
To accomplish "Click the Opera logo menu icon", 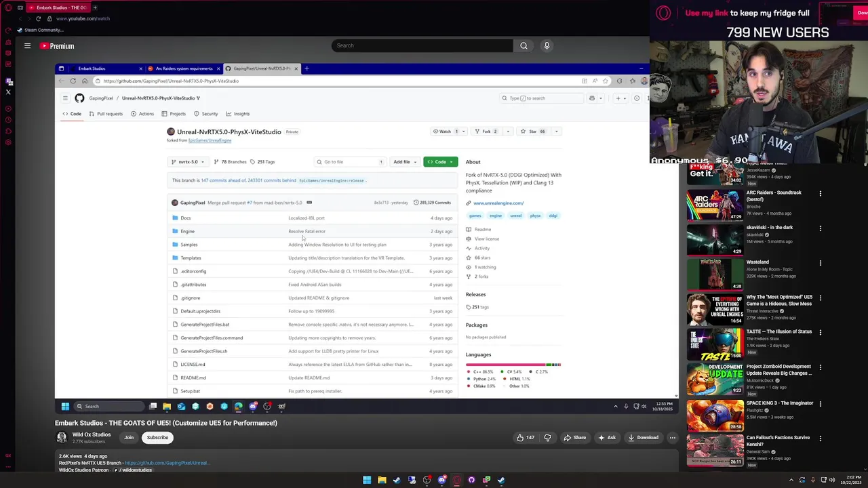I will click(8, 7).
